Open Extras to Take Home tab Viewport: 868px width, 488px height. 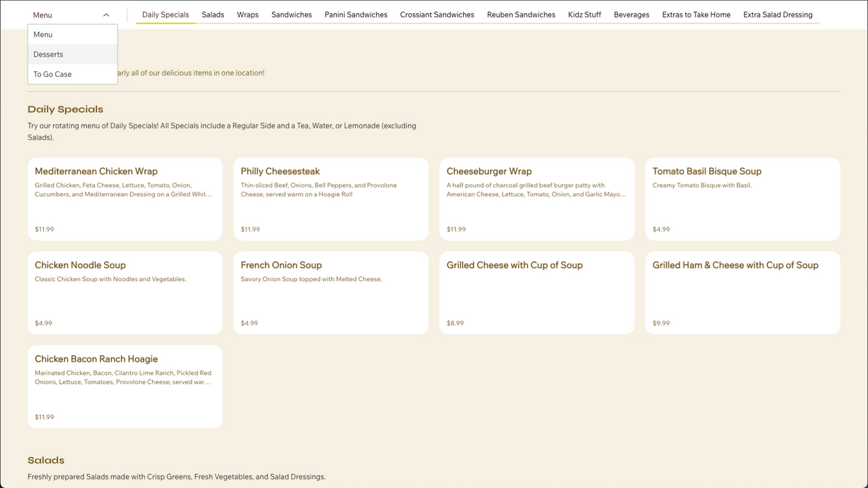click(x=696, y=14)
